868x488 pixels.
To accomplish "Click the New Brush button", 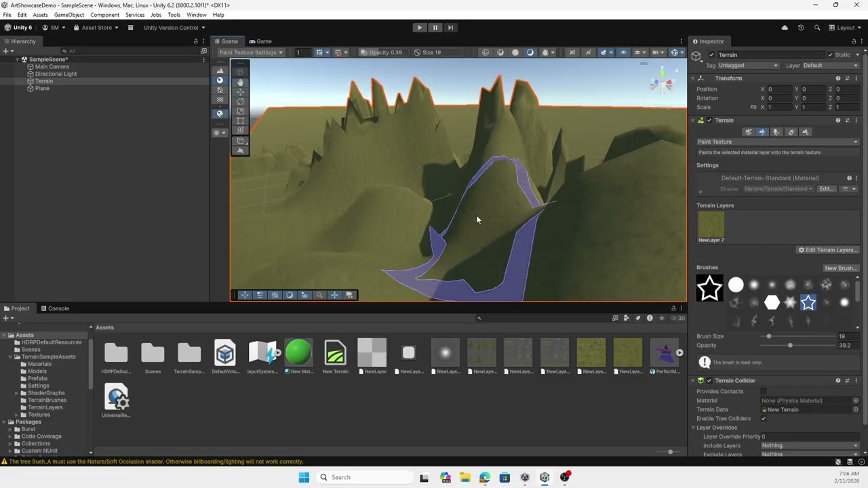I will pos(841,268).
